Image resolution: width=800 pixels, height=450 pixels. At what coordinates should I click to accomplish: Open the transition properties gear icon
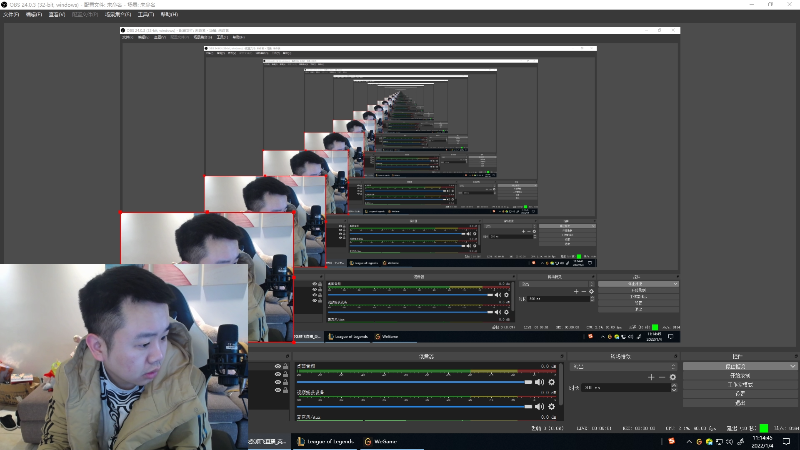point(673,377)
